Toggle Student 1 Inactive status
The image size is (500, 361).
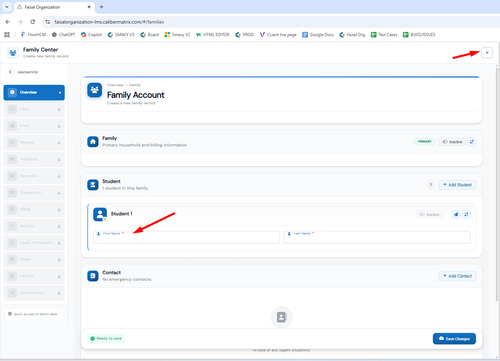pyautogui.click(x=429, y=214)
